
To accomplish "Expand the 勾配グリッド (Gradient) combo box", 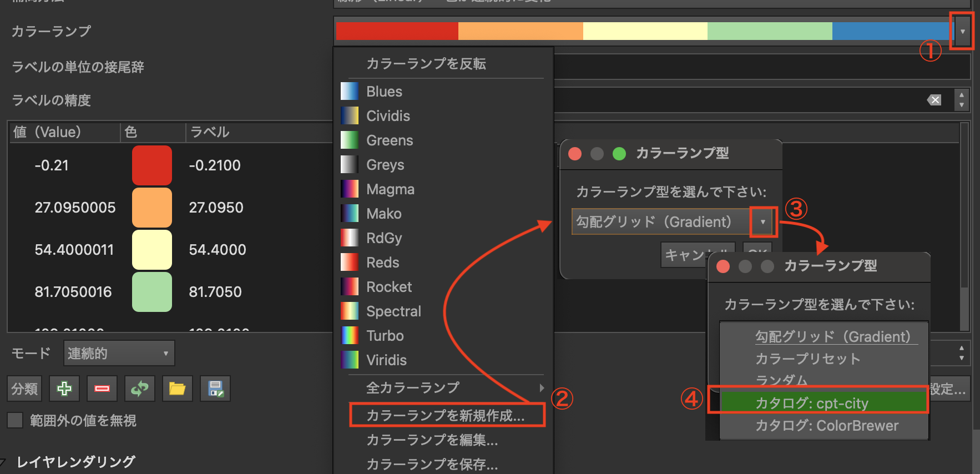I will (x=762, y=222).
